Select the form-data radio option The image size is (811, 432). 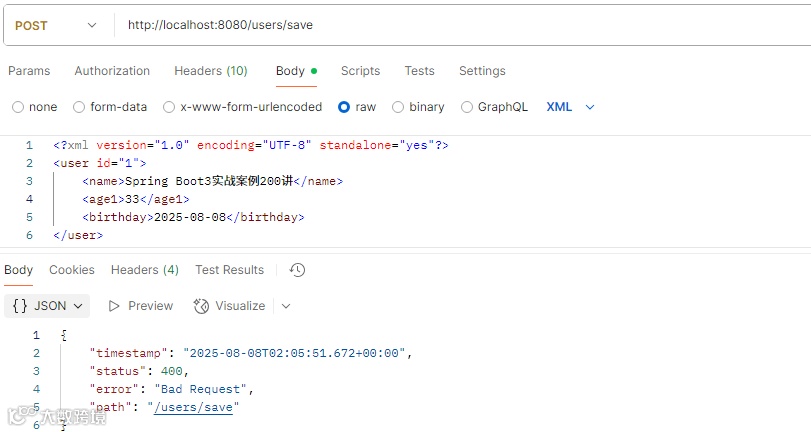pos(79,107)
